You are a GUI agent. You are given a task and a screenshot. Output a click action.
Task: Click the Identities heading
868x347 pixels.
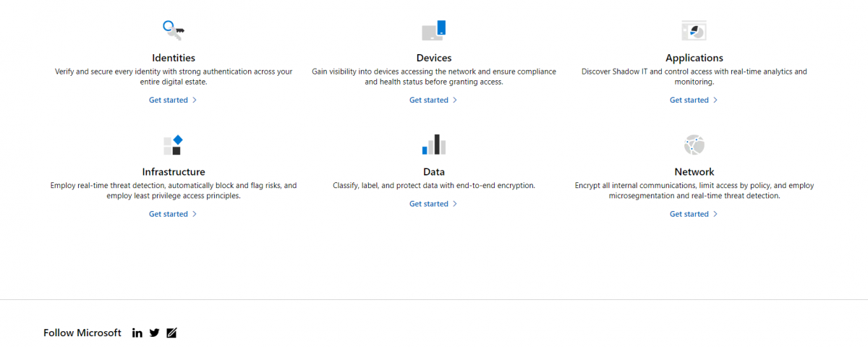pos(174,58)
